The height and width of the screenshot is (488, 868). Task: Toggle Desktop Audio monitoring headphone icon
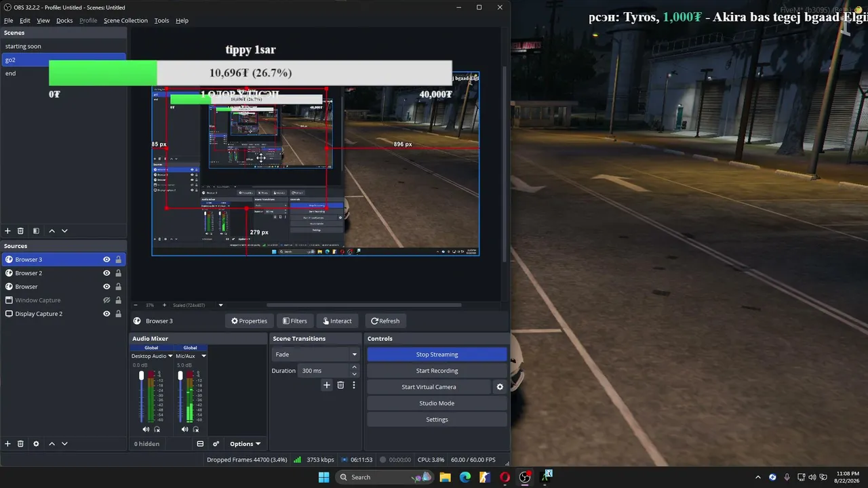pyautogui.click(x=157, y=429)
